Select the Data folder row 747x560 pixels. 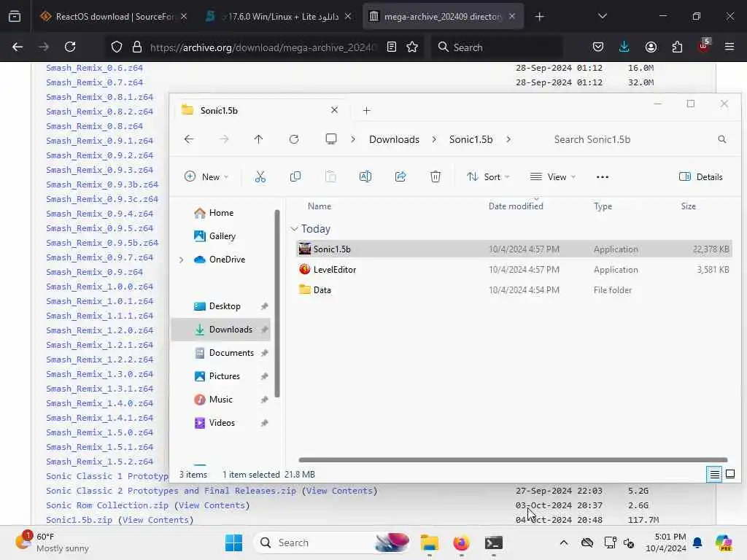[514, 290]
